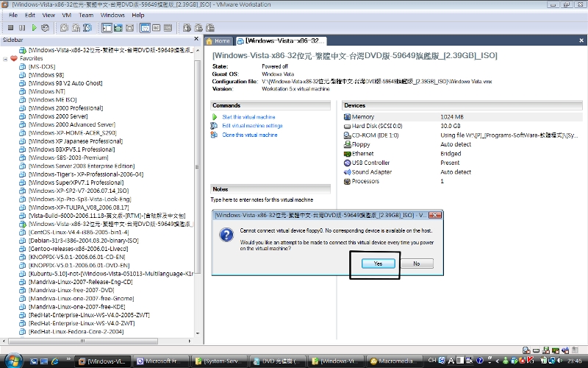Click the last toolbar icon on the right
Viewport: 588px width, 368px height.
pos(210,28)
